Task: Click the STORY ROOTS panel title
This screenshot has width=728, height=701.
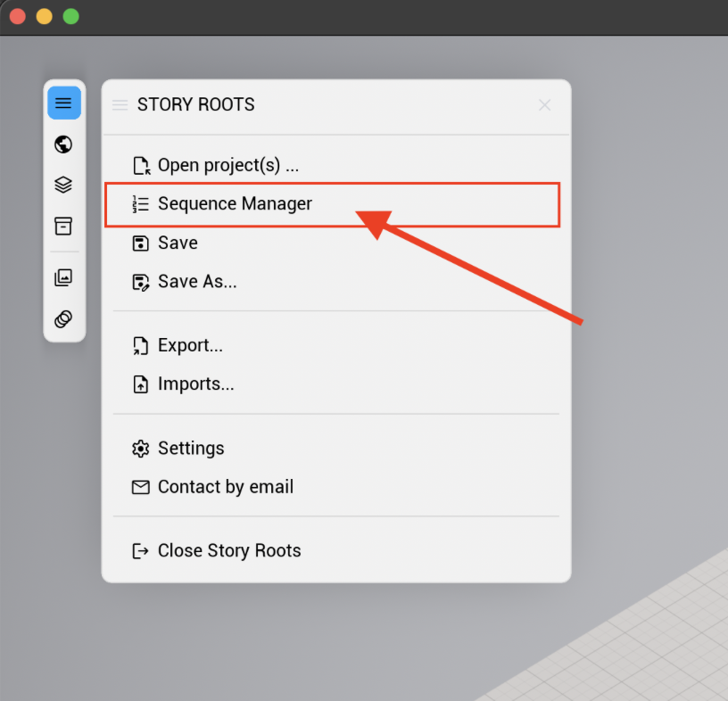Action: click(x=196, y=105)
